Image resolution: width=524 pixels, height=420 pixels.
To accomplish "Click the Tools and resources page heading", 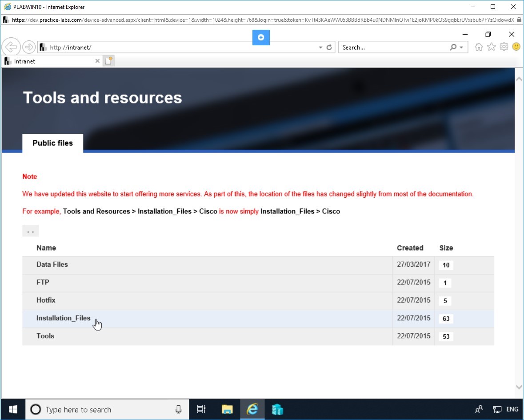I will click(x=102, y=98).
